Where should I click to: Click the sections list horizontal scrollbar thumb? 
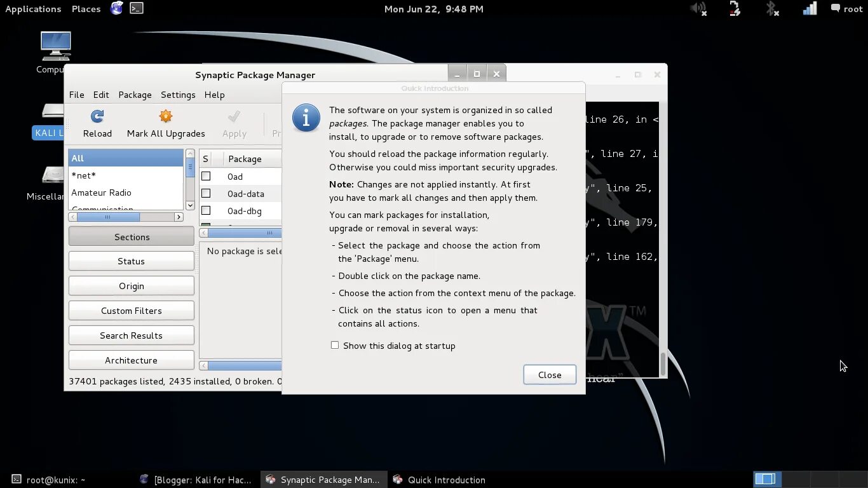pyautogui.click(x=108, y=217)
